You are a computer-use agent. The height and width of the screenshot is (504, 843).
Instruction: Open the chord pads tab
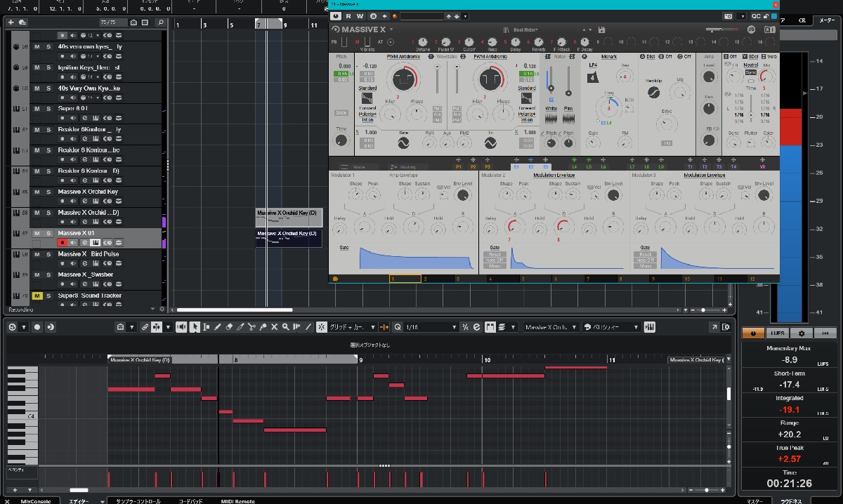191,500
